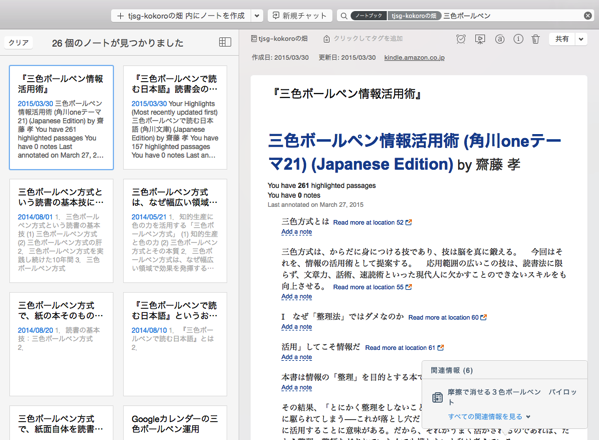Image resolution: width=599 pixels, height=440 pixels.
Task: Click the reminder alarm clock icon
Action: tap(461, 39)
